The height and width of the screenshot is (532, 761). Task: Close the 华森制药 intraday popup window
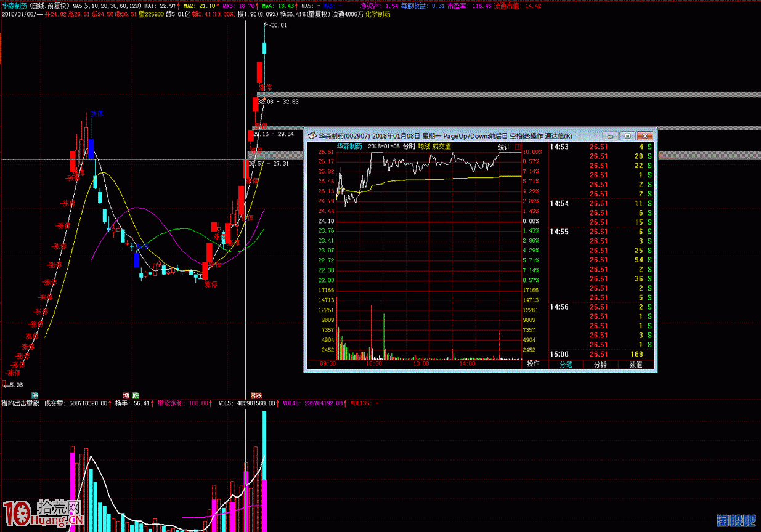[645, 135]
